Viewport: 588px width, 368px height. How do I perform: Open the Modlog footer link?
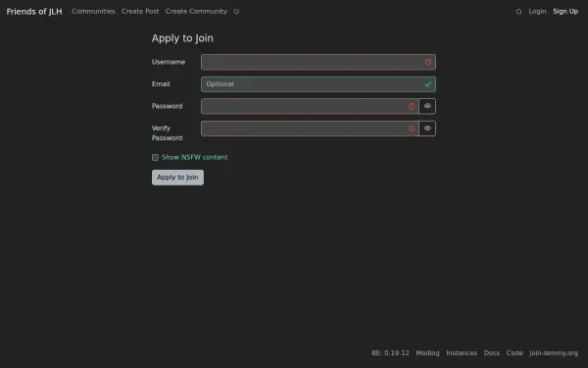pyautogui.click(x=427, y=353)
